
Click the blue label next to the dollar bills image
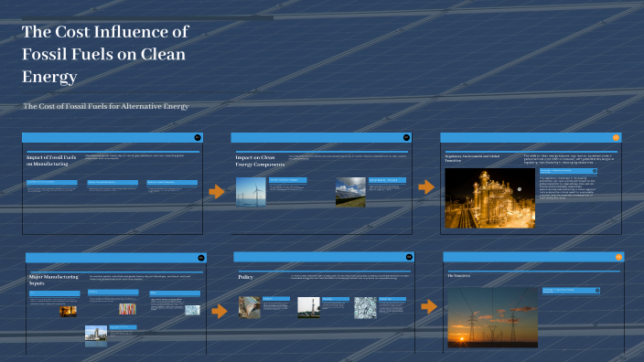point(392,299)
